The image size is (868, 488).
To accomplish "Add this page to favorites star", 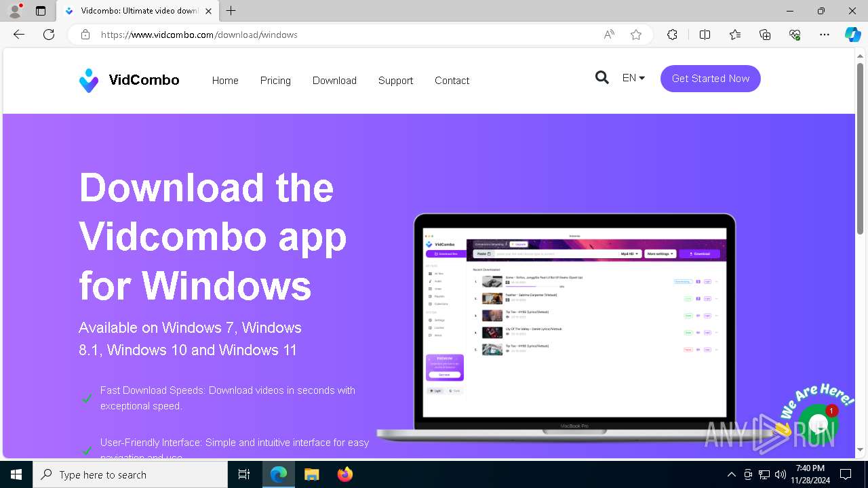I will coord(636,35).
